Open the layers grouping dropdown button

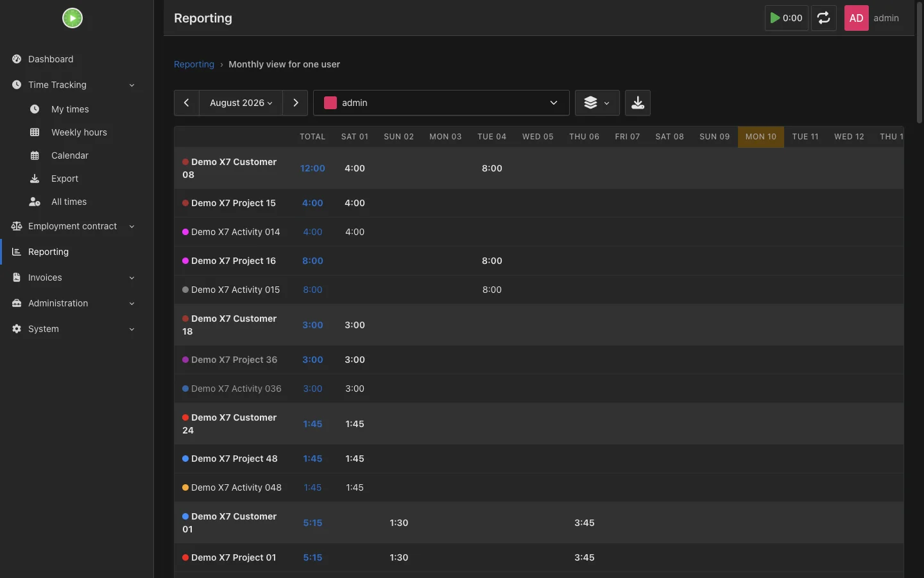coord(597,103)
